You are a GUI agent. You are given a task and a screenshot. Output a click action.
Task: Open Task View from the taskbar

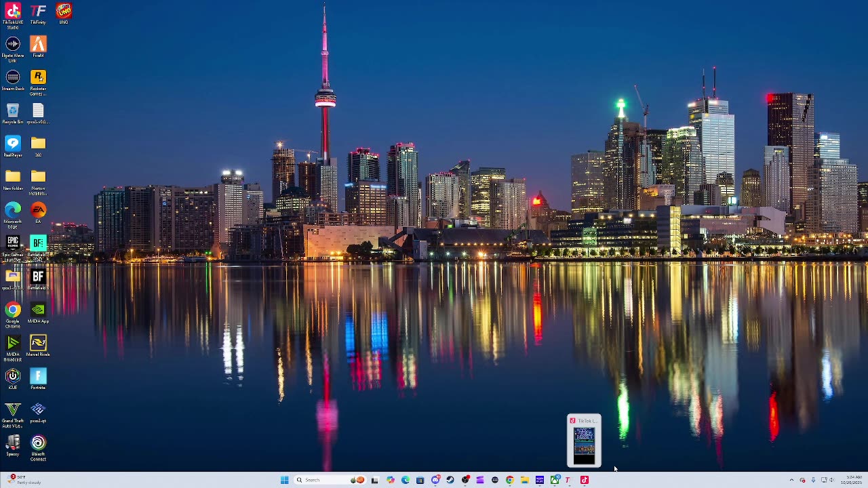pos(374,480)
